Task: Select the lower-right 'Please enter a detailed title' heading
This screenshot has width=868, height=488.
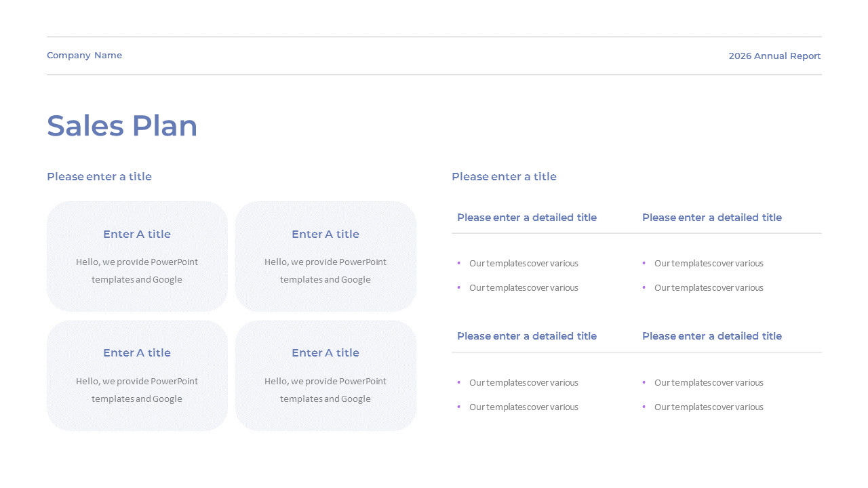Action: coord(712,336)
